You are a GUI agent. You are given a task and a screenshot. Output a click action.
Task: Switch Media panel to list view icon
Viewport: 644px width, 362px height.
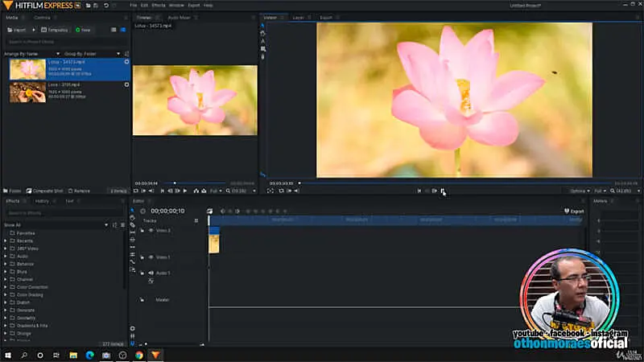(x=114, y=30)
